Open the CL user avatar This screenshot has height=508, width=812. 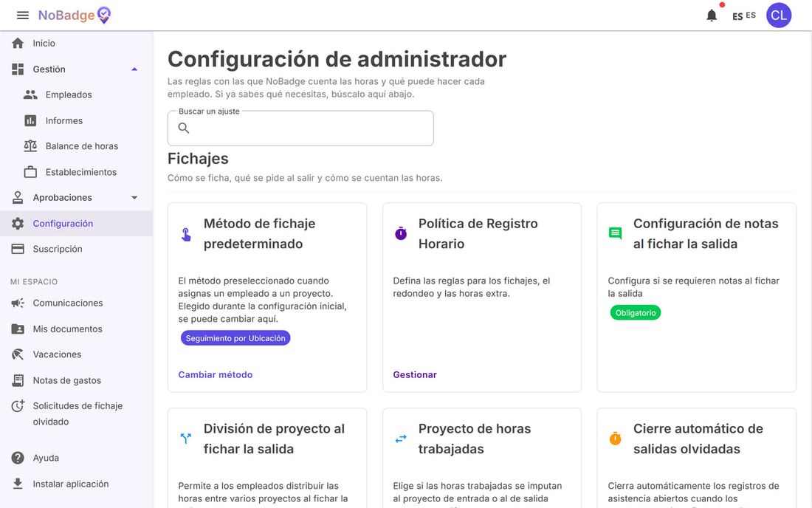click(779, 15)
